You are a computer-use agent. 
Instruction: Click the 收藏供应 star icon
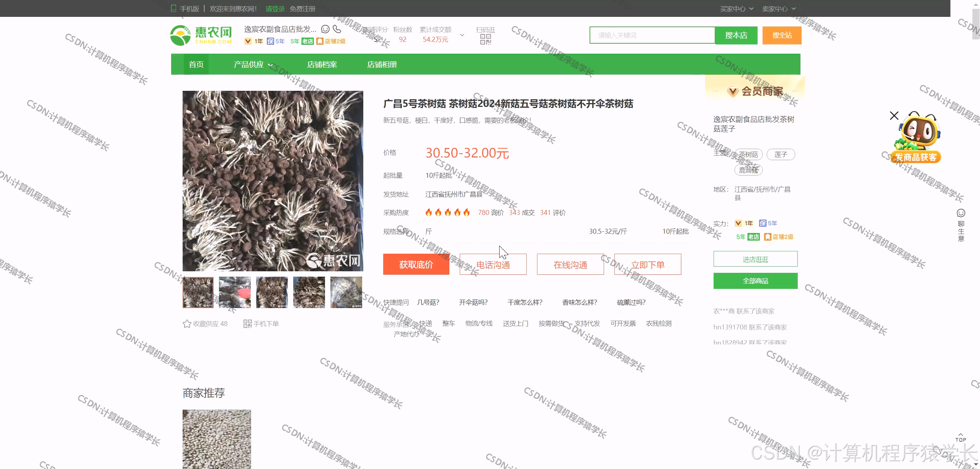pos(187,324)
